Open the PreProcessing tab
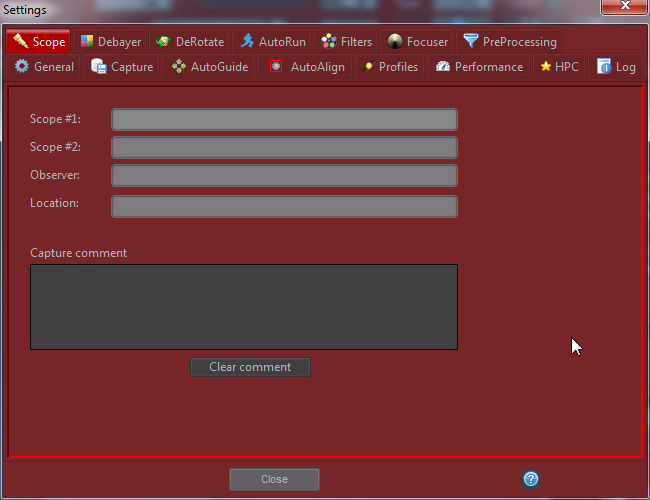Viewport: 650px width, 500px height. [x=510, y=42]
